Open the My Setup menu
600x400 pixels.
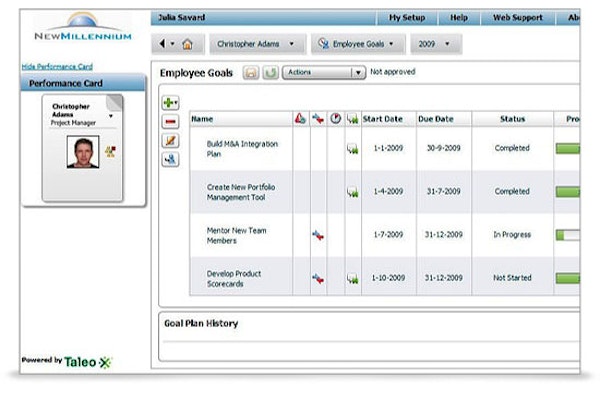tap(406, 18)
